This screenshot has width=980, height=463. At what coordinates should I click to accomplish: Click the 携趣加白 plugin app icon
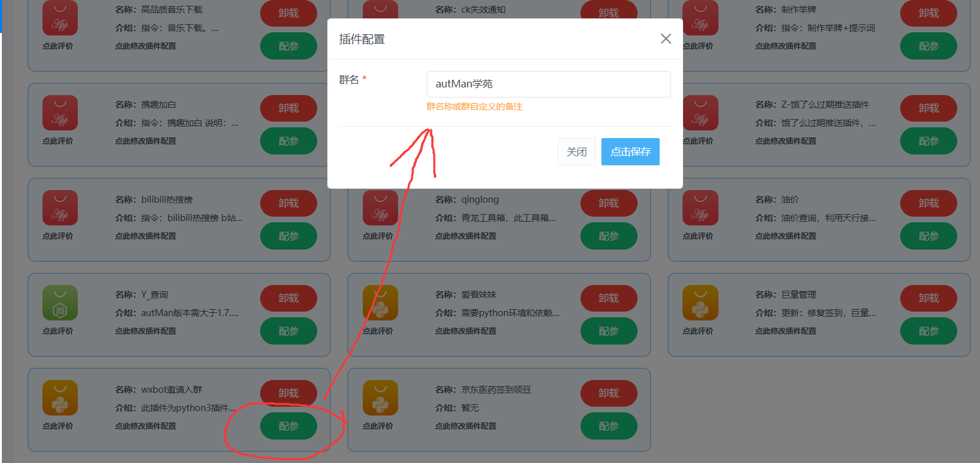[x=60, y=113]
